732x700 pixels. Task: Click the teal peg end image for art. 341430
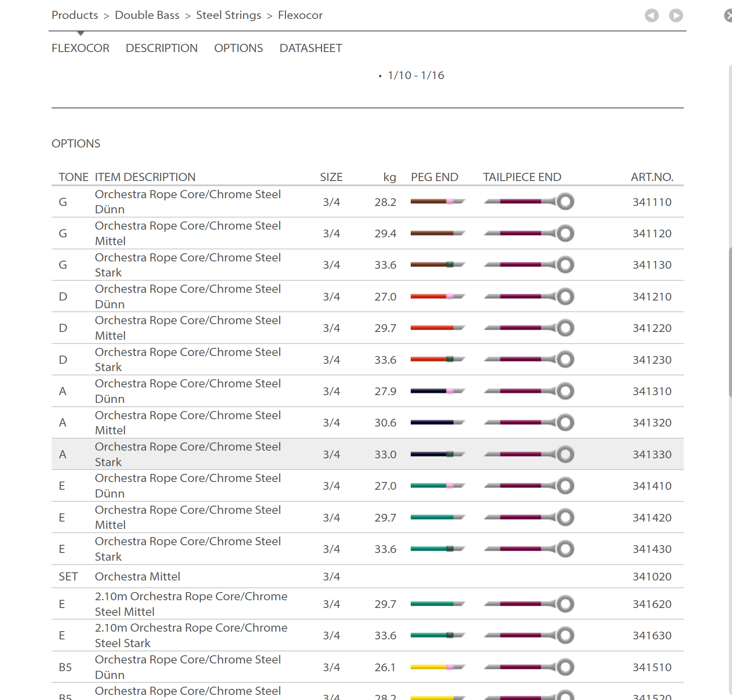point(438,549)
